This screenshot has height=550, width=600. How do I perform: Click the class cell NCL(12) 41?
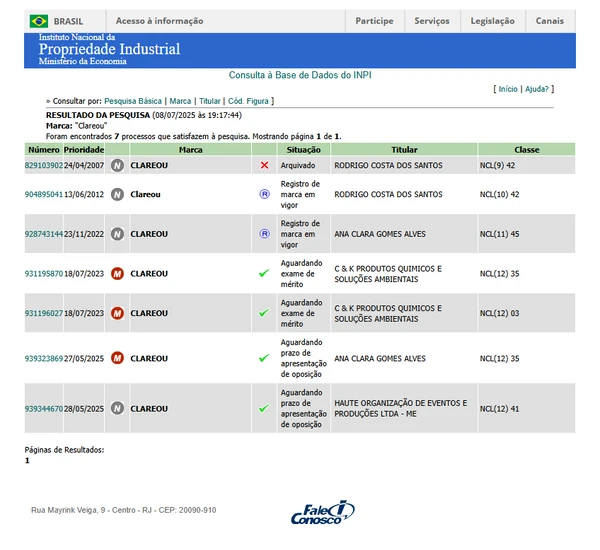point(499,408)
